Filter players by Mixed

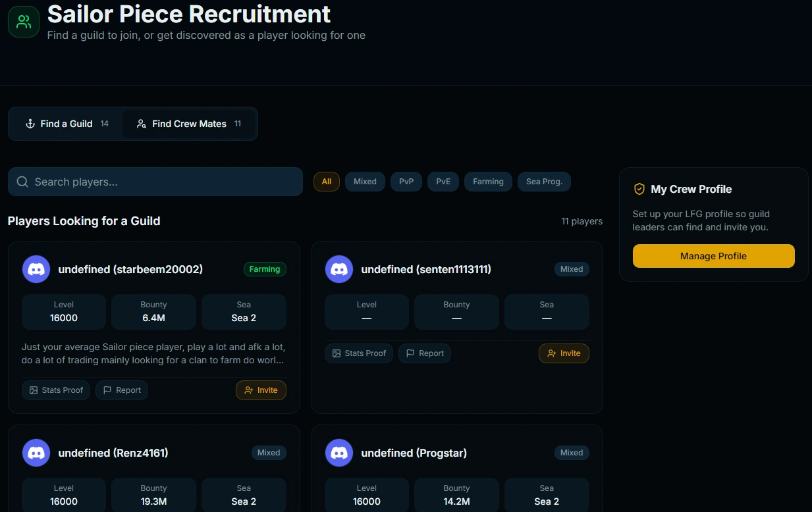(x=365, y=182)
